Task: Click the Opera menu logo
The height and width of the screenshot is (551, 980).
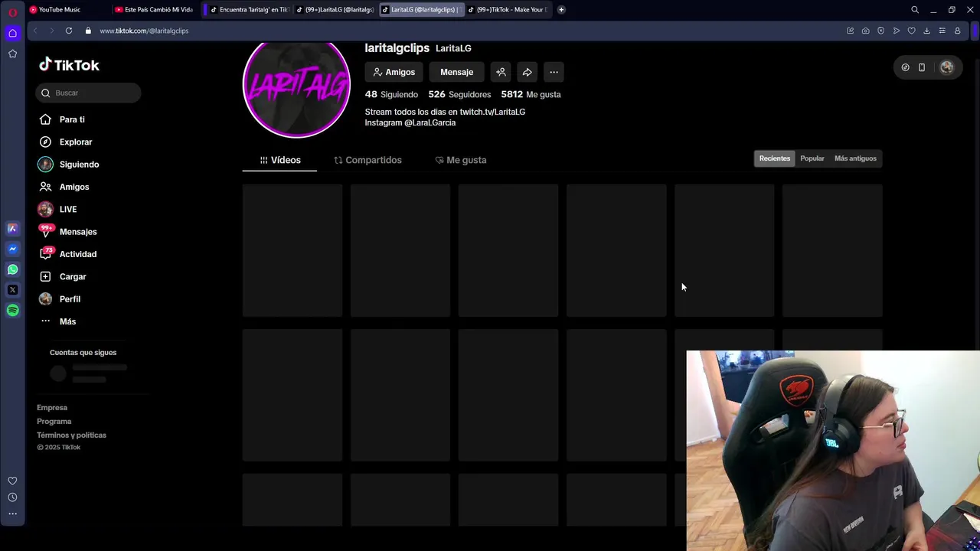Action: pos(12,11)
